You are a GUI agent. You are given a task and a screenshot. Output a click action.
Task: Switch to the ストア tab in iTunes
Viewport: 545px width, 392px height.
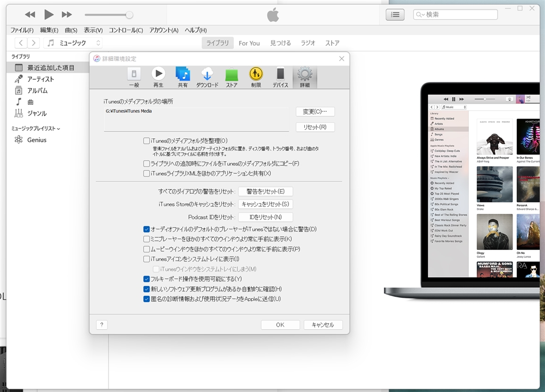pyautogui.click(x=332, y=43)
